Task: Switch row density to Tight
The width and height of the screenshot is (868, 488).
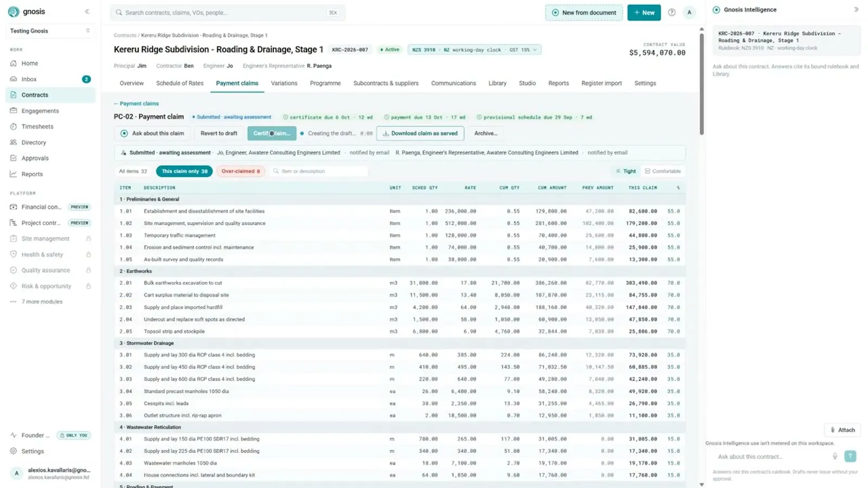Action: click(626, 171)
